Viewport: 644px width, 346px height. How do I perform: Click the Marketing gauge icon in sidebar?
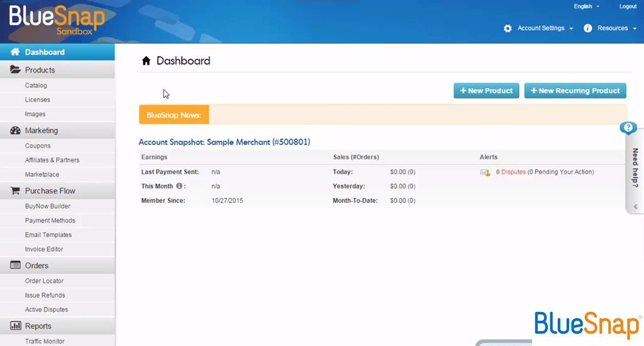(x=16, y=131)
